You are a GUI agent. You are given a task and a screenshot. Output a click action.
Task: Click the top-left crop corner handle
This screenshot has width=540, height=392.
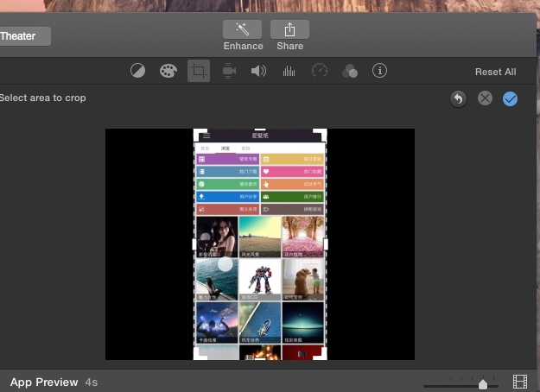[199, 134]
